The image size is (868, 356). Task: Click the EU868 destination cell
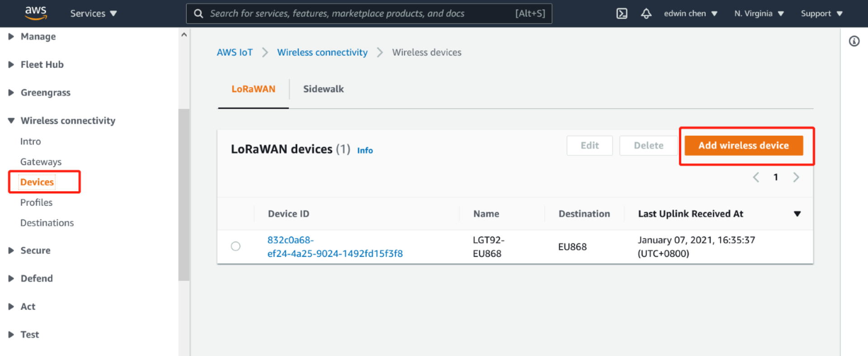pos(572,247)
